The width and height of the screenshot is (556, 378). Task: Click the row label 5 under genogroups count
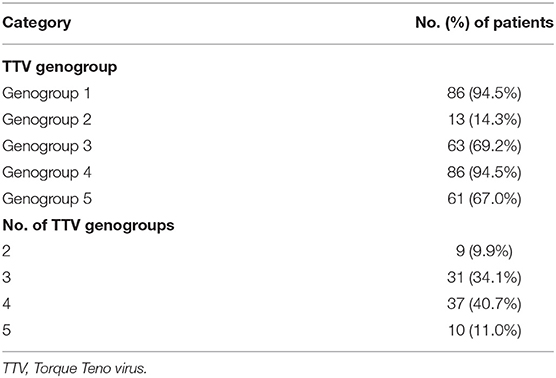click(6, 330)
